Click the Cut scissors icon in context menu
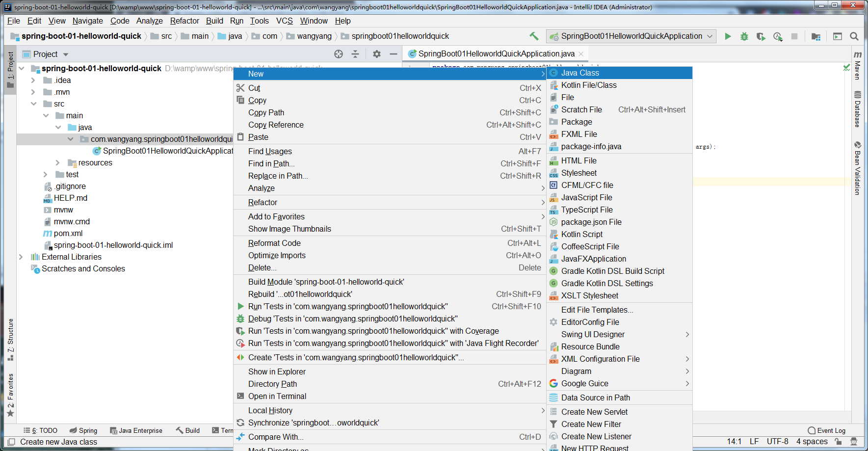Viewport: 868px width, 451px height. pos(240,88)
